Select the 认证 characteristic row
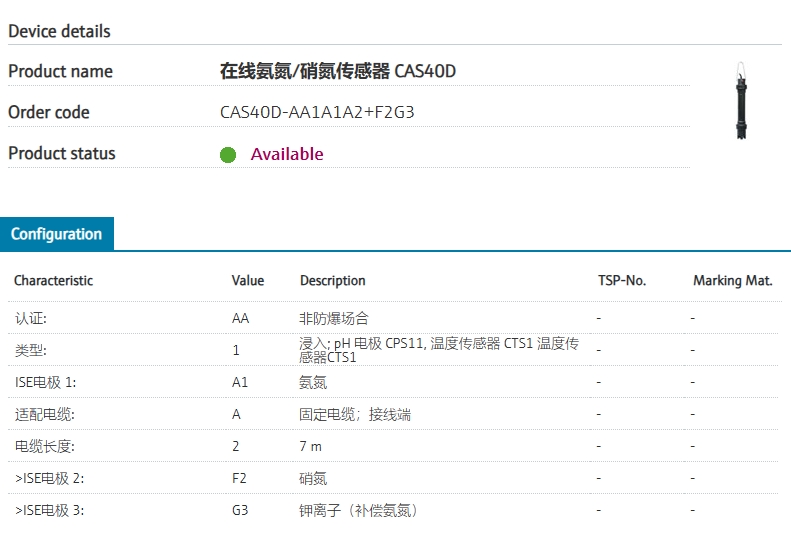The height and width of the screenshot is (535, 791). tap(31, 318)
